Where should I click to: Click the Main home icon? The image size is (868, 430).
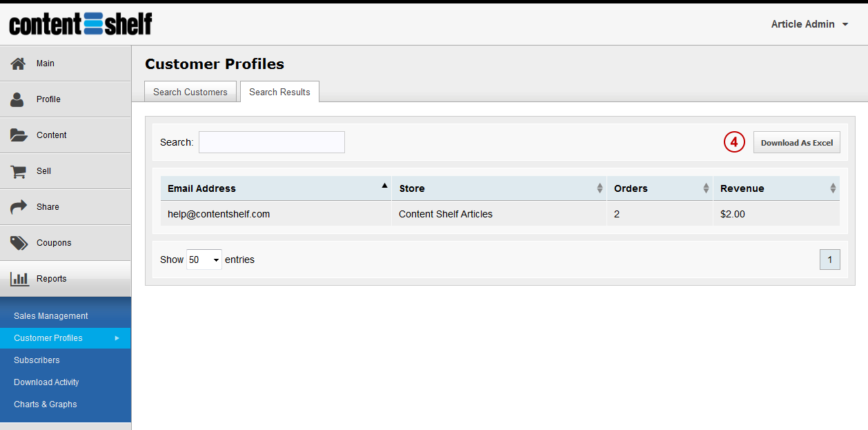point(18,63)
